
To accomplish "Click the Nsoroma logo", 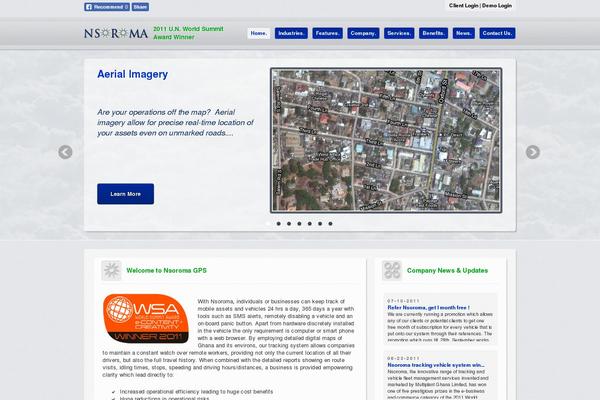I will [116, 33].
